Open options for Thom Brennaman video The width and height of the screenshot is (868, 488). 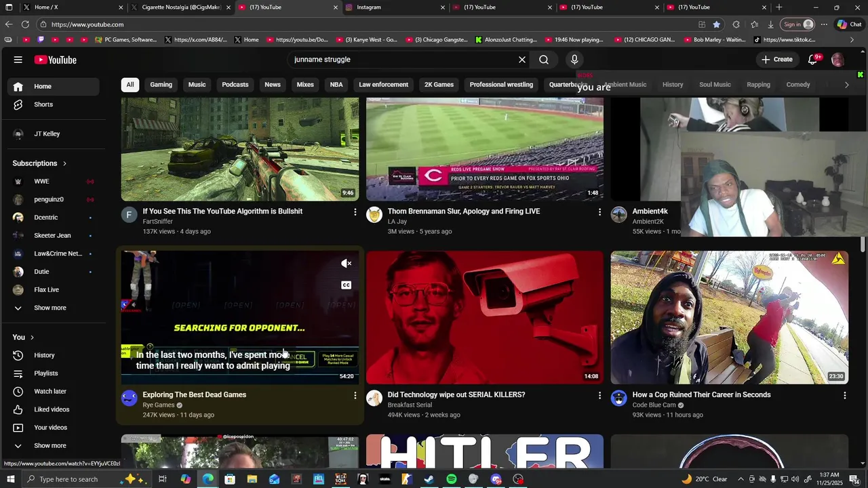point(599,212)
